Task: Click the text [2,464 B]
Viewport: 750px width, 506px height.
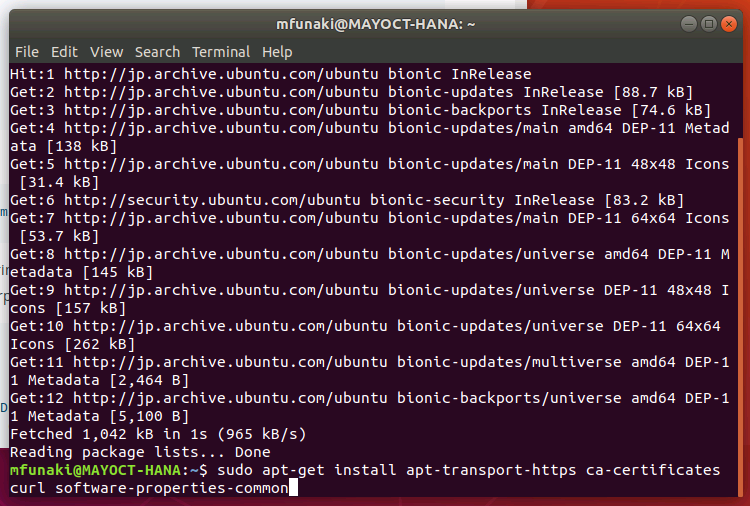Action: [x=149, y=381]
